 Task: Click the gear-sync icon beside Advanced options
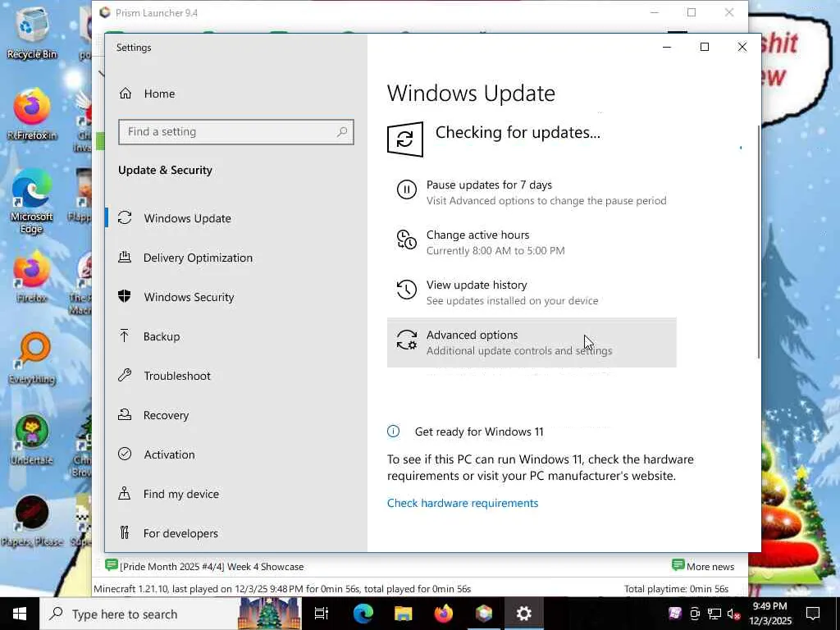pyautogui.click(x=407, y=340)
